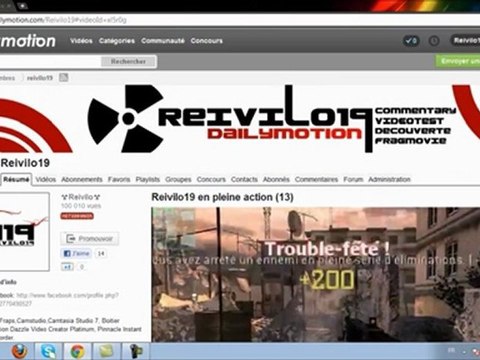The height and width of the screenshot is (360, 480).
Task: Open the Favoris tab
Action: [x=119, y=179]
